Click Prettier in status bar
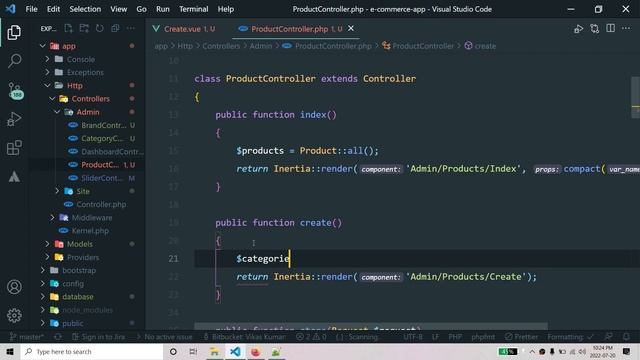This screenshot has height=360, width=640. pos(521,337)
